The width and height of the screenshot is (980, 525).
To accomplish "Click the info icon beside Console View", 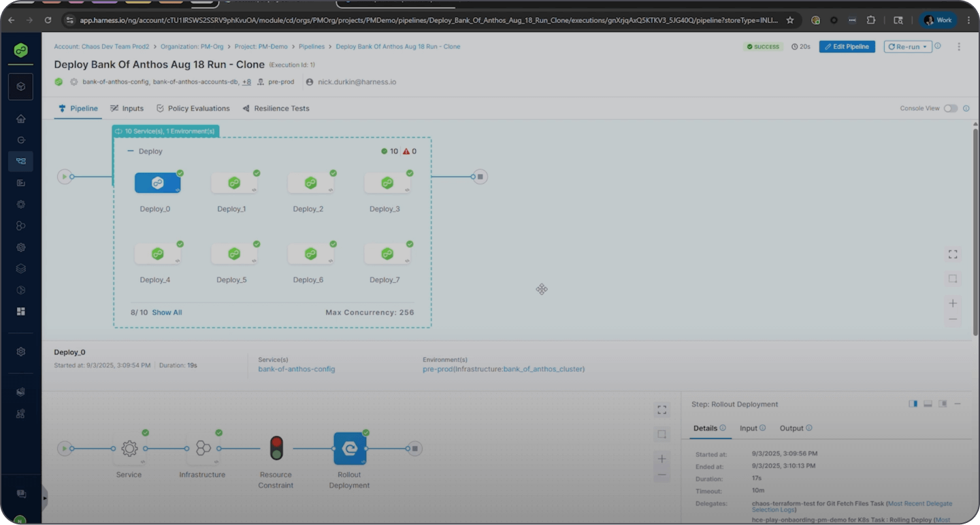I will pos(966,108).
